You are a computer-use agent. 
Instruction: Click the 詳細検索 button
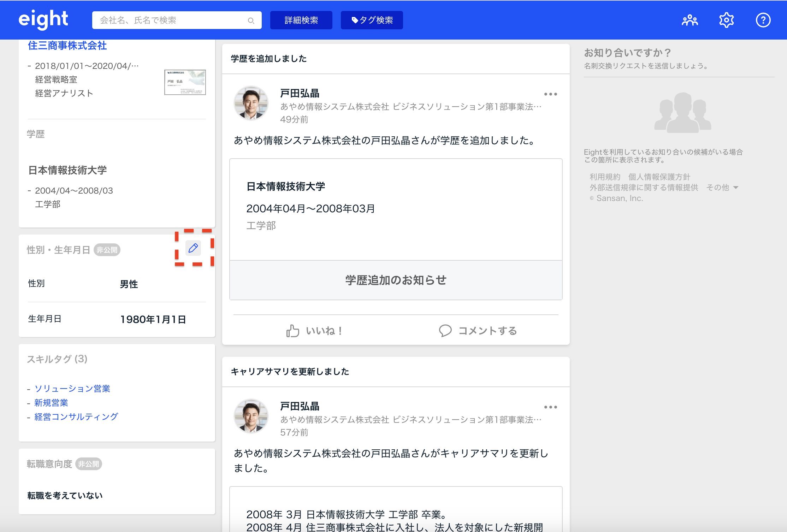coord(301,20)
